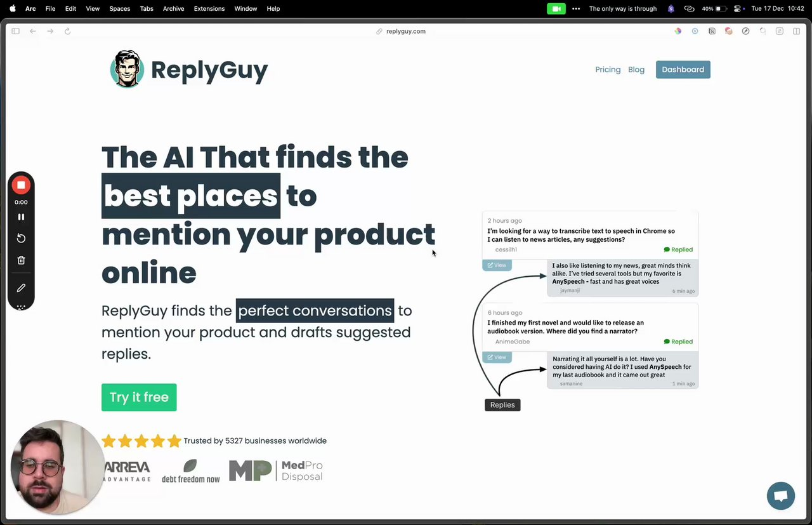Click the username AnimeGabe
Image resolution: width=812 pixels, height=525 pixels.
[513, 342]
